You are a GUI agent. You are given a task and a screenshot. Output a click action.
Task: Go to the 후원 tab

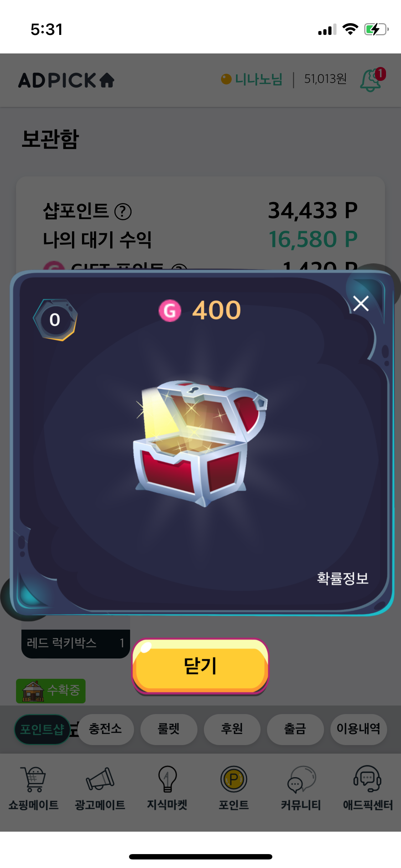click(x=232, y=729)
